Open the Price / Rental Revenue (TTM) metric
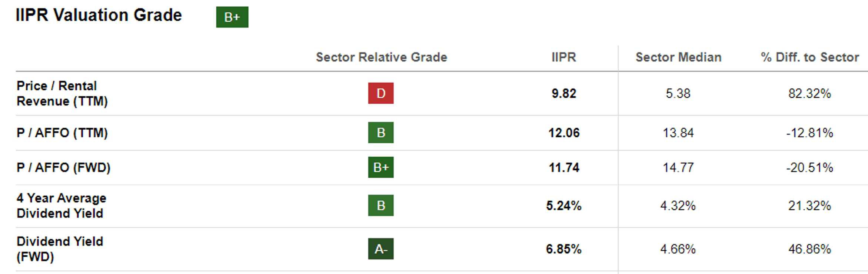This screenshot has height=274, width=868. 62,93
